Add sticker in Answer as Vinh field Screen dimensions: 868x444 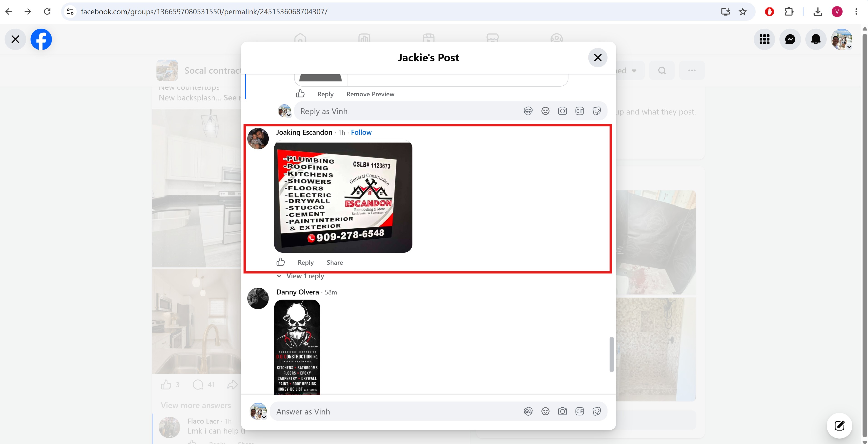(x=597, y=411)
